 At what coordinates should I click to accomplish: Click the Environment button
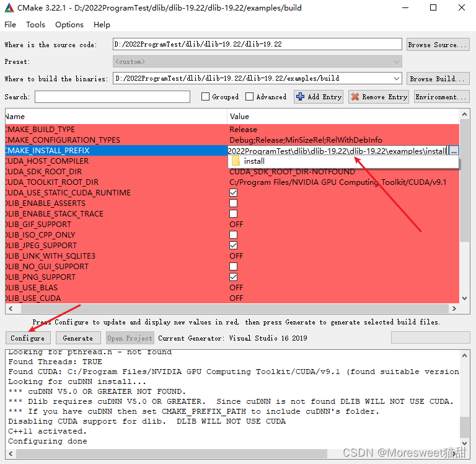click(442, 97)
